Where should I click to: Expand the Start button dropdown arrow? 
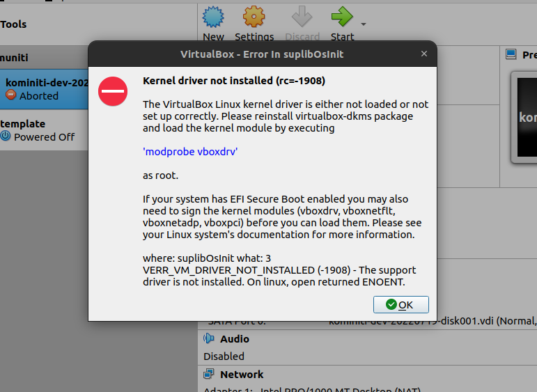[363, 24]
